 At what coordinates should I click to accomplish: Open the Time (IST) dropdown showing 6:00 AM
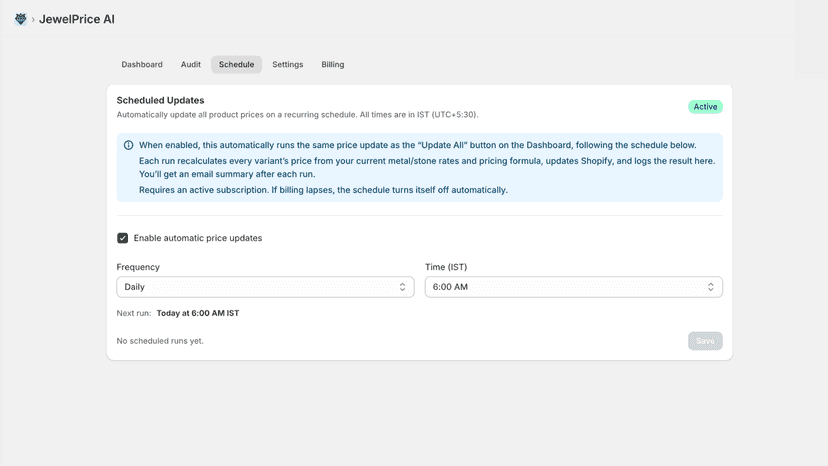tap(573, 287)
